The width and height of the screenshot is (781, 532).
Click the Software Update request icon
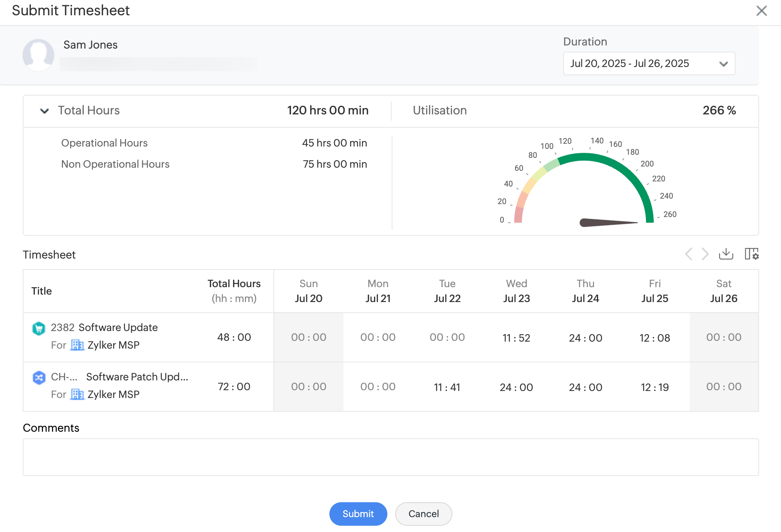38,328
